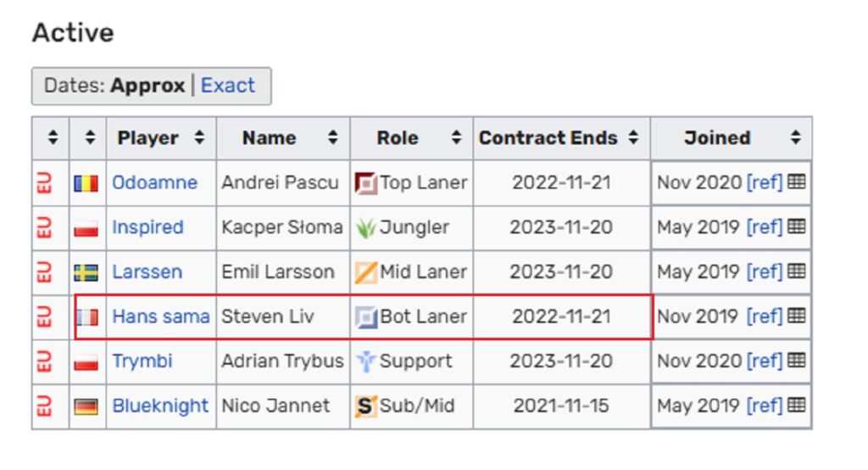This screenshot has width=868, height=470.
Task: Click the Mid Laner role icon
Action: coord(365,272)
